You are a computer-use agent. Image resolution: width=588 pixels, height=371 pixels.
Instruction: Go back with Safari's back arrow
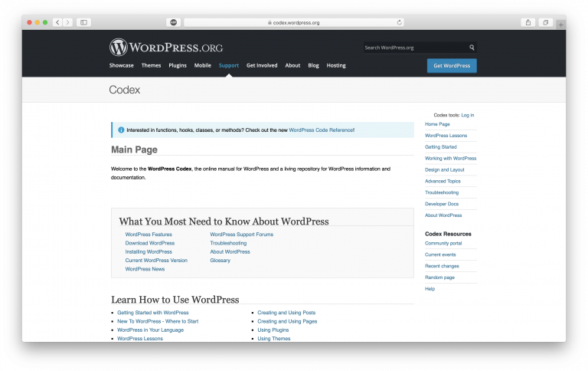coord(57,22)
